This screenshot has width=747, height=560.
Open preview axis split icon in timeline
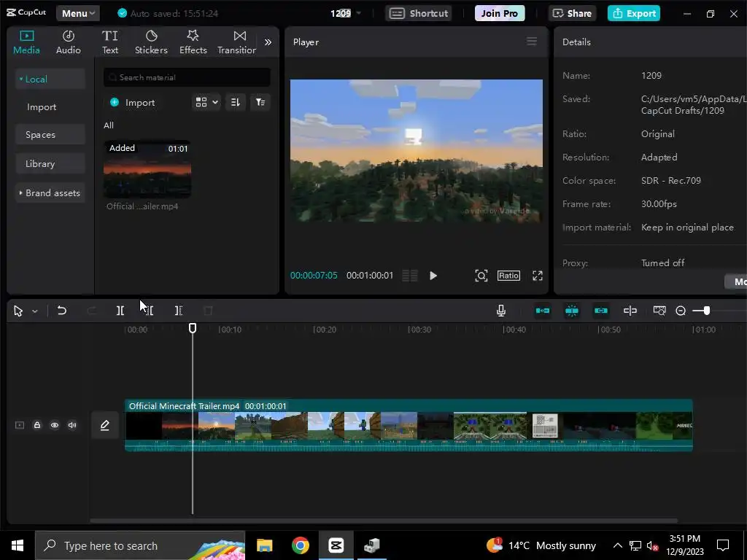[630, 311]
